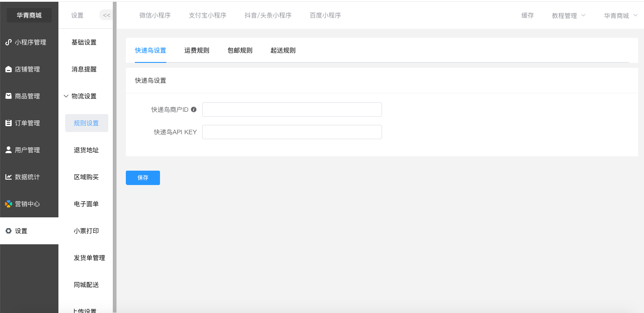
Task: Select 退货地址 submenu item
Action: click(86, 150)
